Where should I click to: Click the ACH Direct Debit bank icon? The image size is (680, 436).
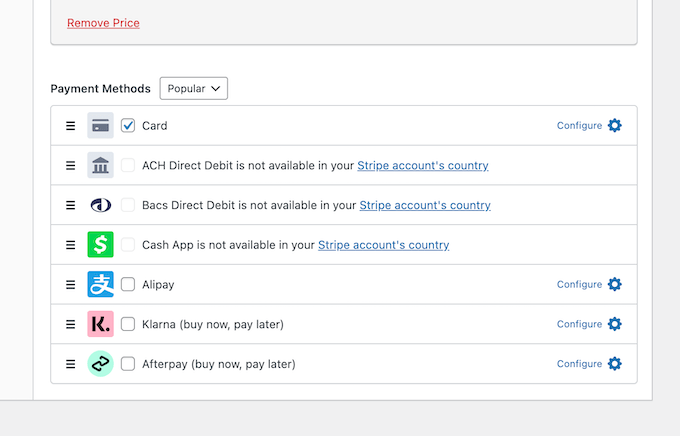[x=100, y=165]
